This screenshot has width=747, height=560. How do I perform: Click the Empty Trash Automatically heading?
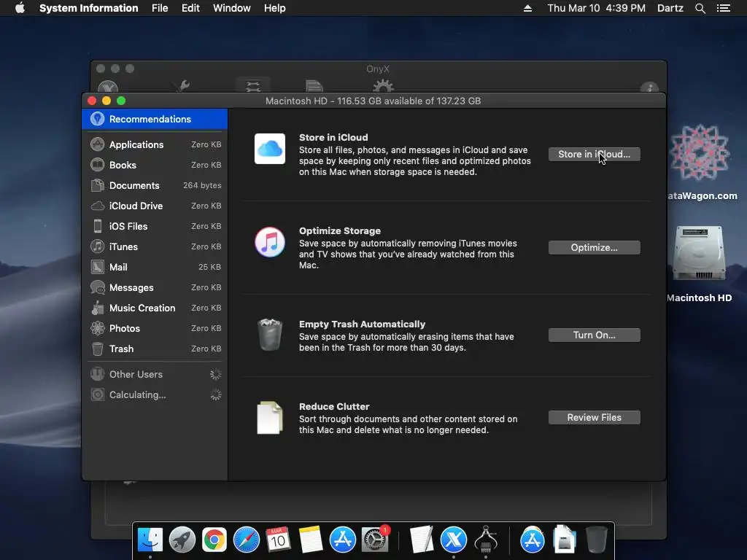pyautogui.click(x=362, y=324)
